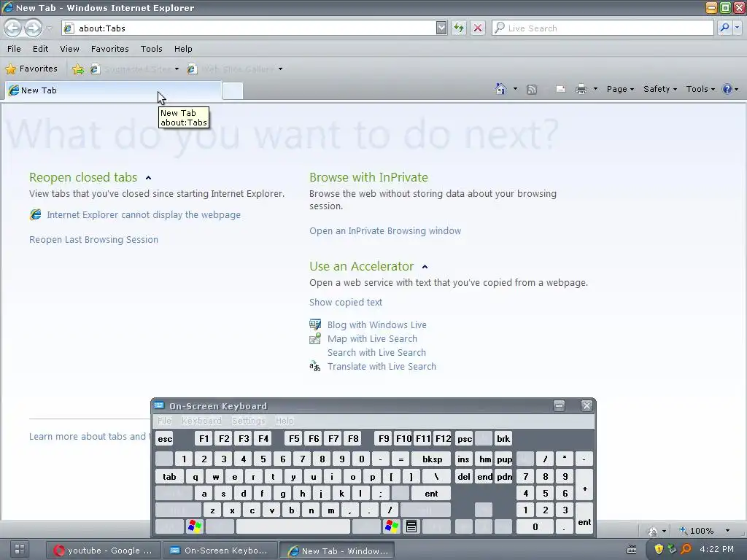Click the Live Search input box

tap(603, 28)
